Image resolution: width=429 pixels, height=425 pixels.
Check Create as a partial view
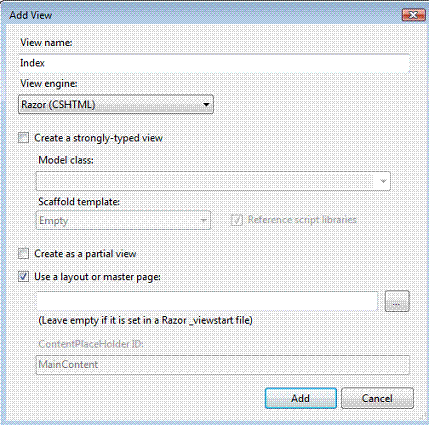(x=23, y=253)
